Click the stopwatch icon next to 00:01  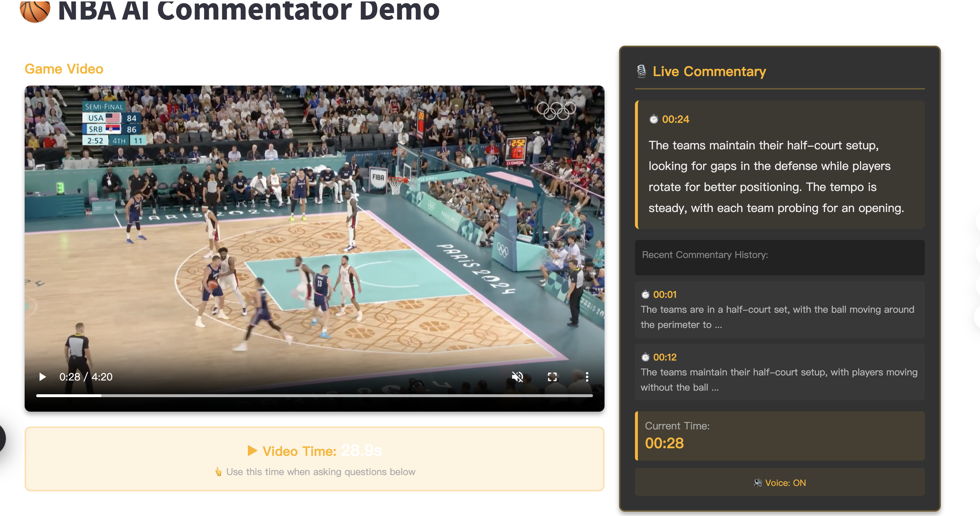click(x=645, y=294)
